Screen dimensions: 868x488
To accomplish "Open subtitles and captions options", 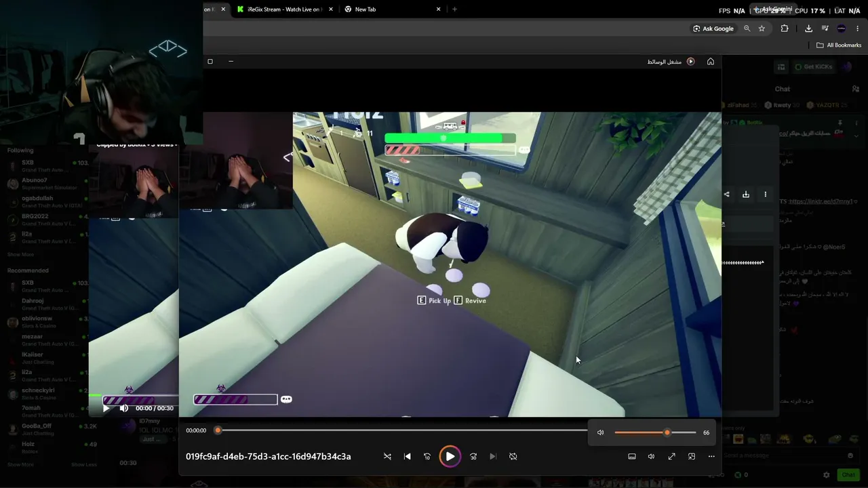I will [x=632, y=457].
